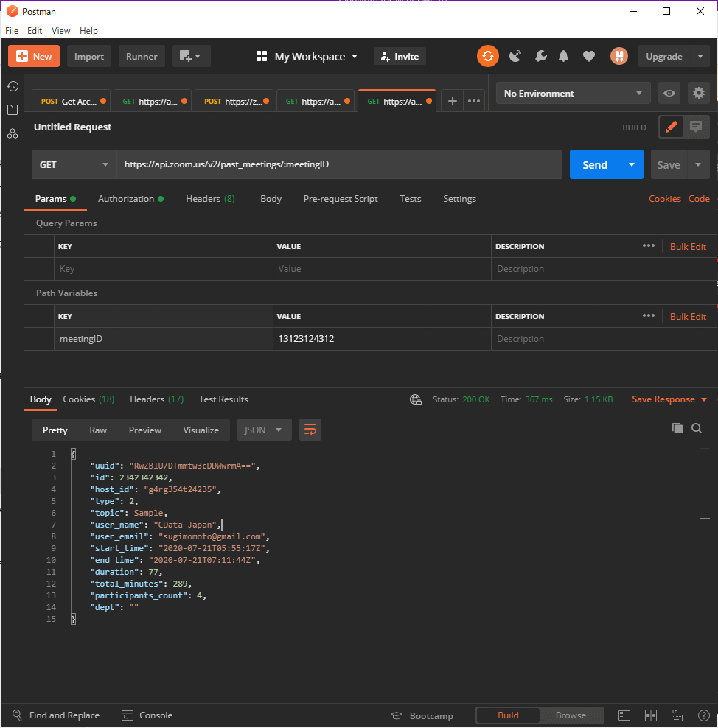Open Bulk Edit for Path Variables
This screenshot has height=728, width=718.
pos(688,316)
